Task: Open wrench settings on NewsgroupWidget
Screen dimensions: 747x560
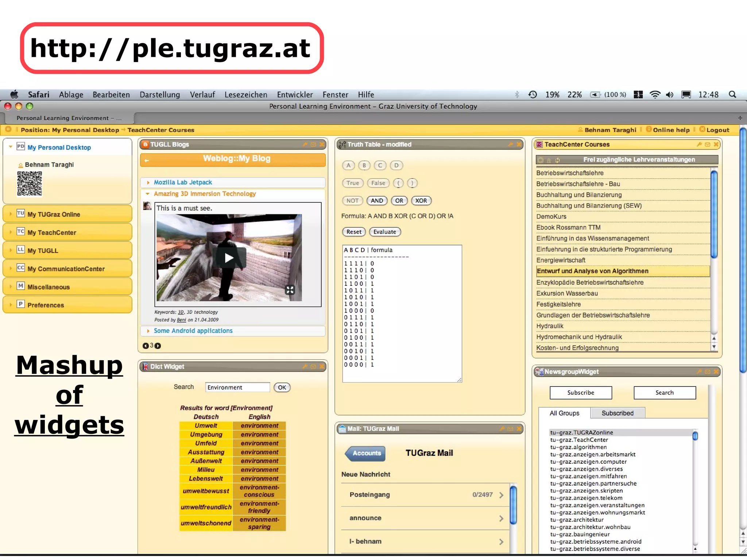Action: (699, 372)
